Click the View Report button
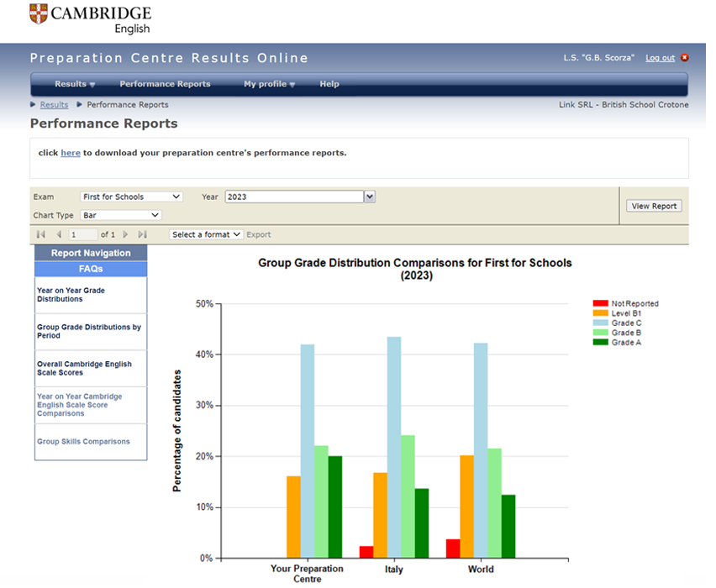This screenshot has height=588, width=716. [654, 206]
